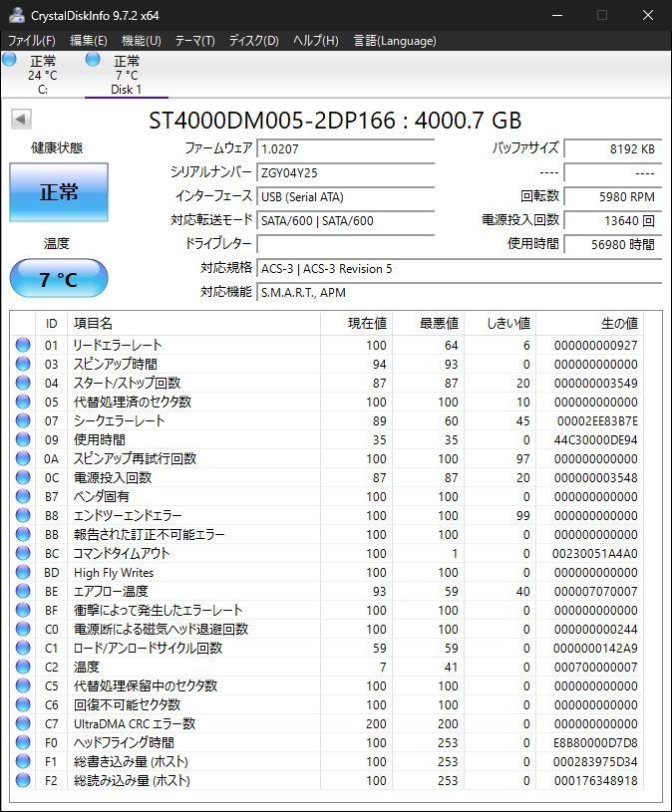672x812 pixels.
Task: Click interface field USB (Serial ATA)
Action: [x=346, y=197]
